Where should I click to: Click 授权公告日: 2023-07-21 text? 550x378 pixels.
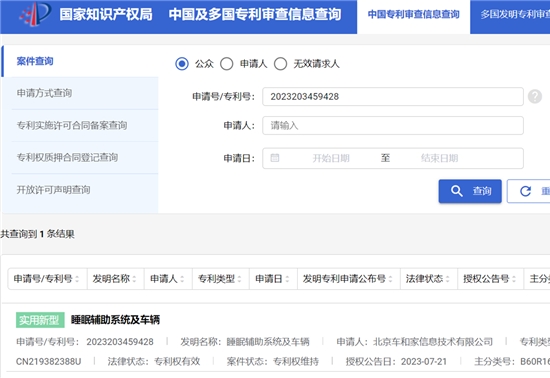tap(396, 361)
